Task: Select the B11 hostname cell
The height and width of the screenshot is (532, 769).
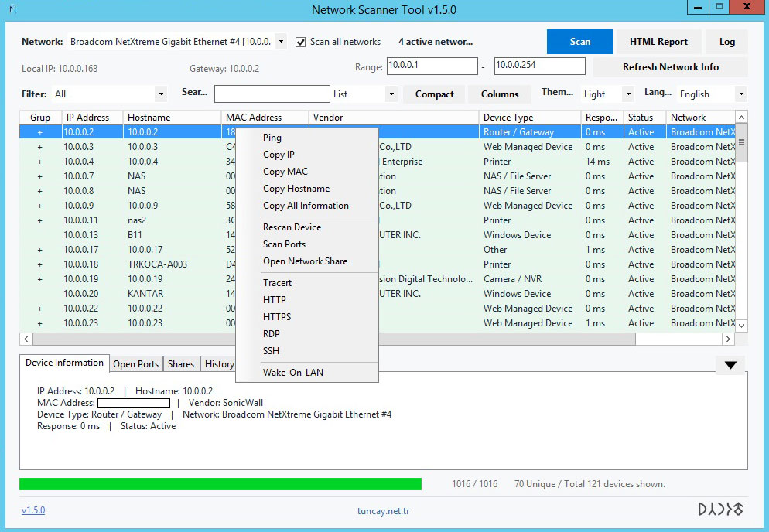Action: (x=135, y=235)
